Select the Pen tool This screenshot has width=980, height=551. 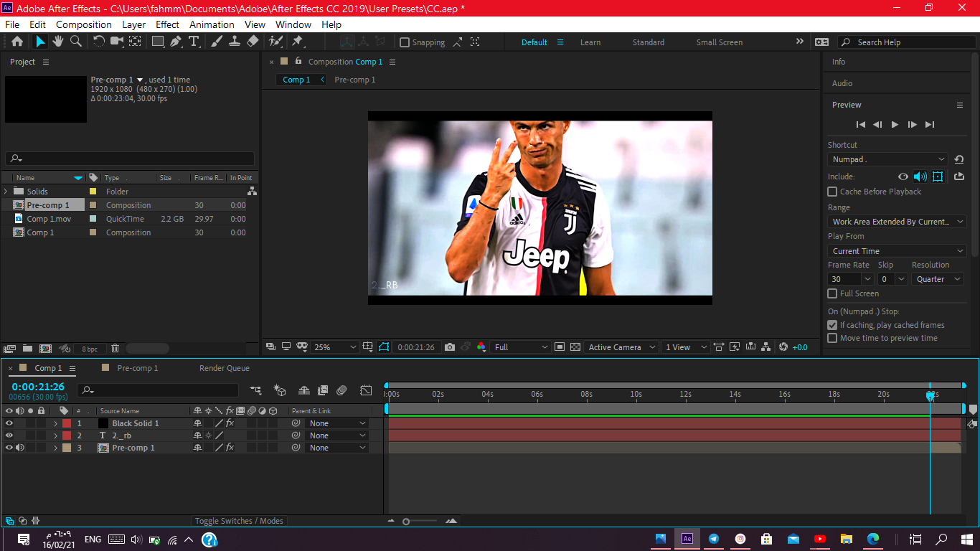coord(176,42)
